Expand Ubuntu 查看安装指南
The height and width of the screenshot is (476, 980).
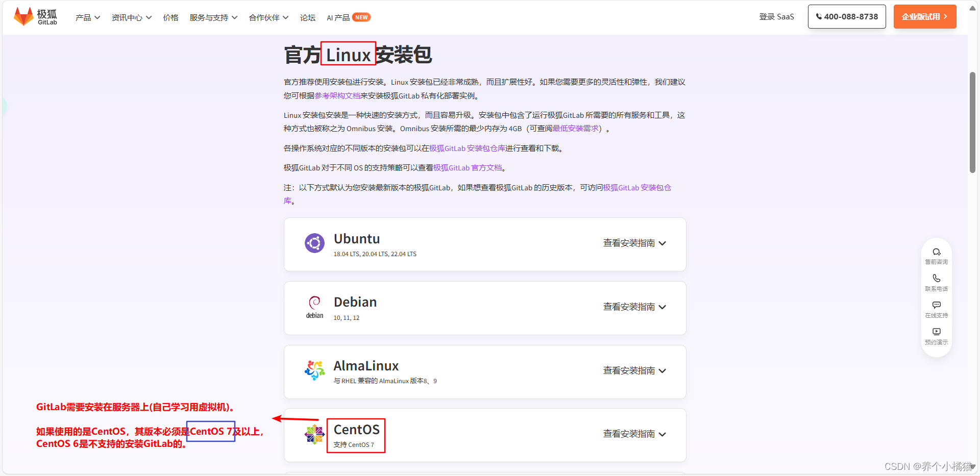(x=634, y=243)
